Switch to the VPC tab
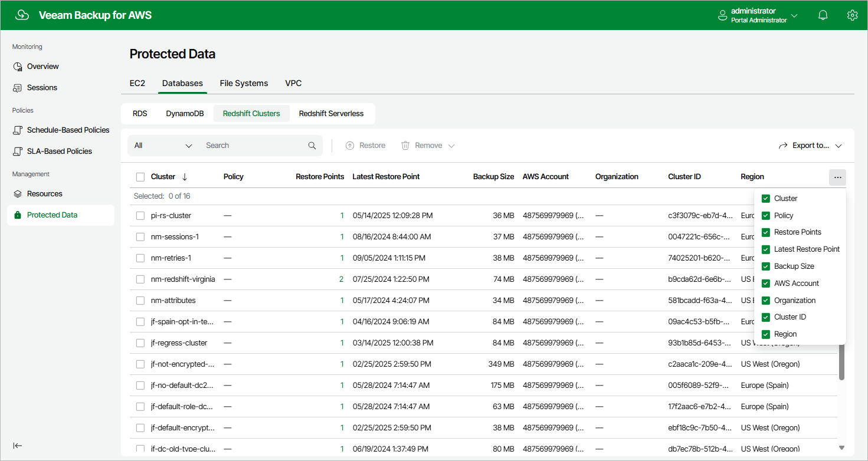The width and height of the screenshot is (868, 461). 293,83
